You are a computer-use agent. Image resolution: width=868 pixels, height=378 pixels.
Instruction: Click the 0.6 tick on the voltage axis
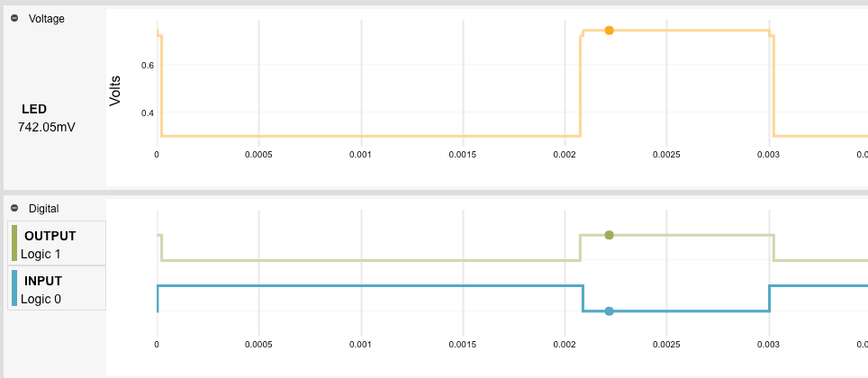(148, 65)
